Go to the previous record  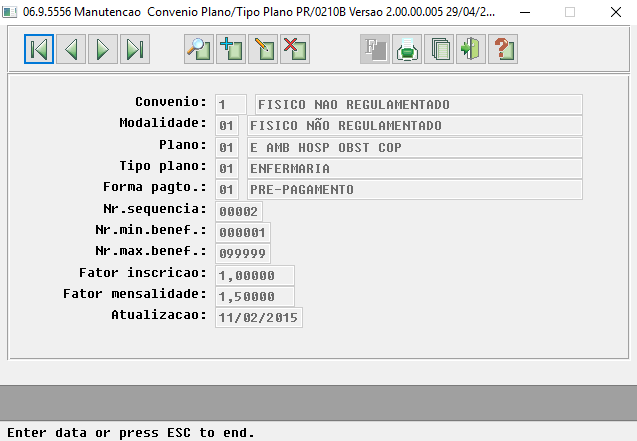point(71,49)
